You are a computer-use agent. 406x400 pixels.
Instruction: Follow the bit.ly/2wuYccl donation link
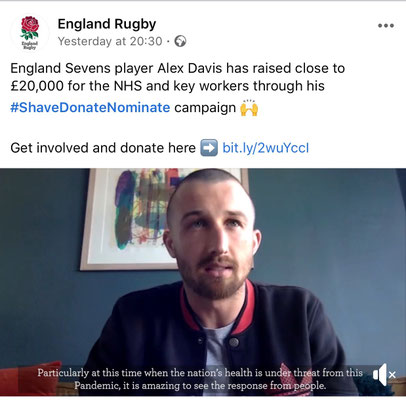[266, 148]
